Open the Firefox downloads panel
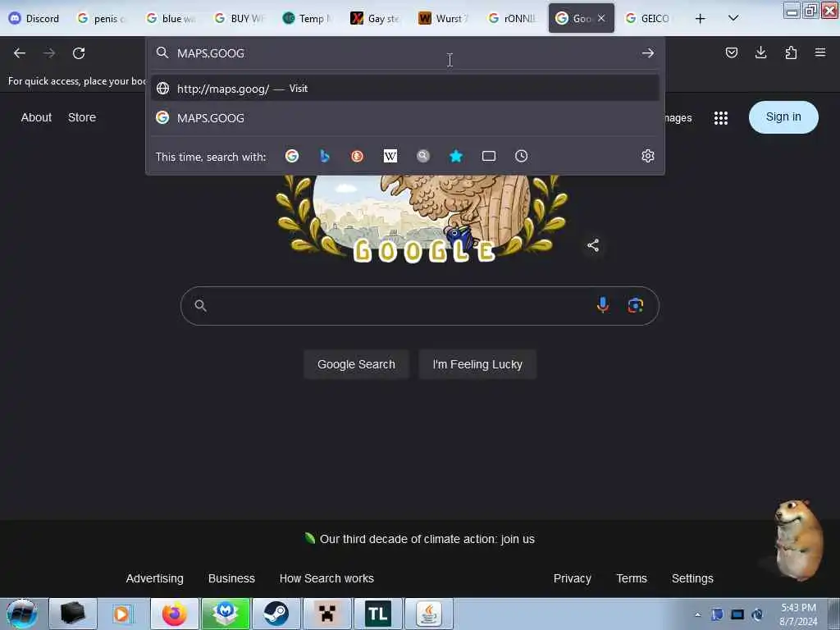The width and height of the screenshot is (840, 630). point(760,52)
